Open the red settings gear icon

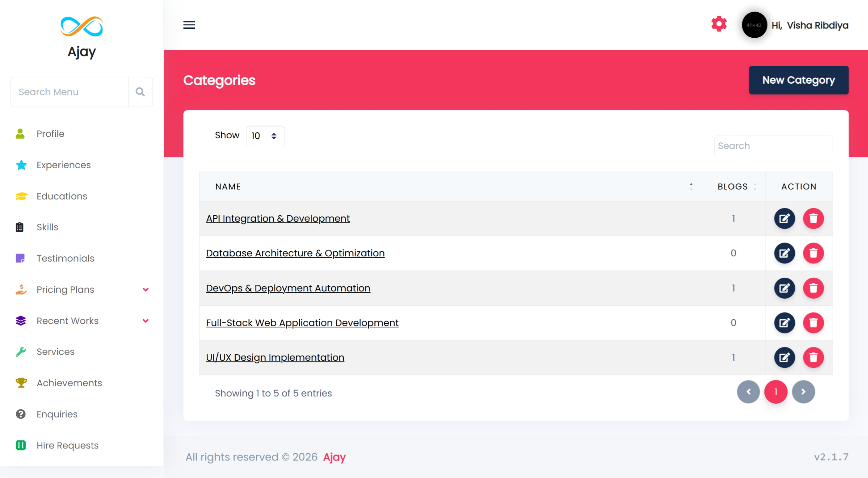tap(719, 24)
